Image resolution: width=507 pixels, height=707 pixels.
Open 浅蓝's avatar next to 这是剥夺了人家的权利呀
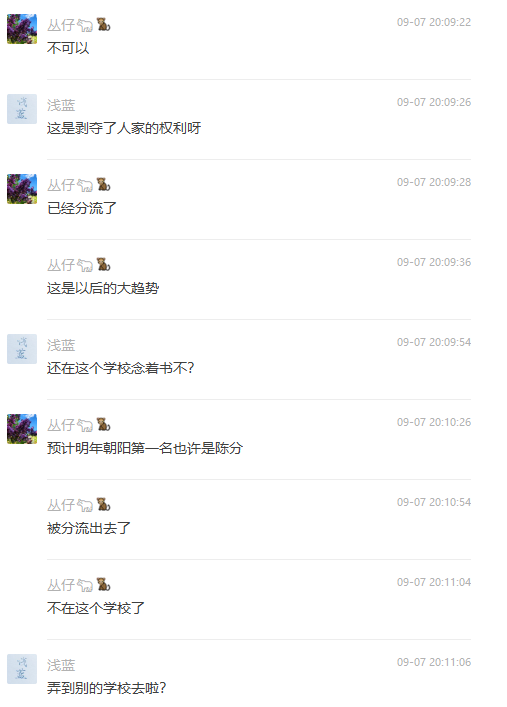click(22, 109)
